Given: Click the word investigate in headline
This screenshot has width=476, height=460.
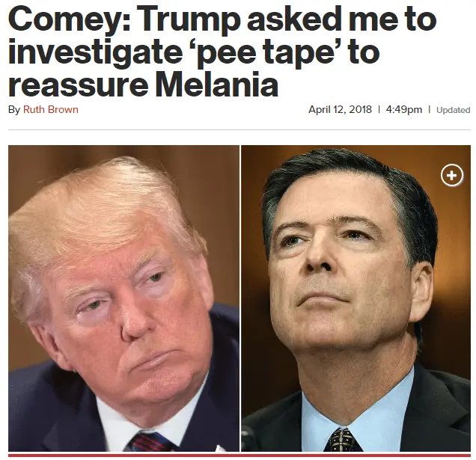Looking at the screenshot, I should click(x=97, y=52).
